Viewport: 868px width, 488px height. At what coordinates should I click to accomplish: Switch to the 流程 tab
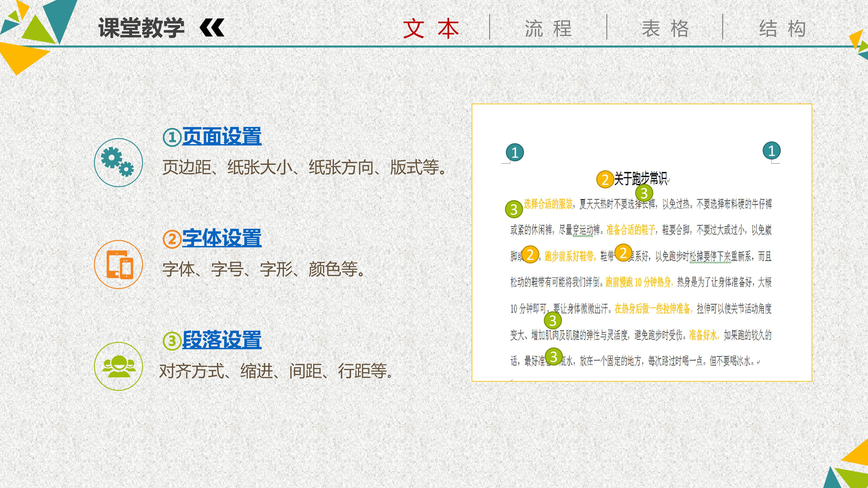548,28
